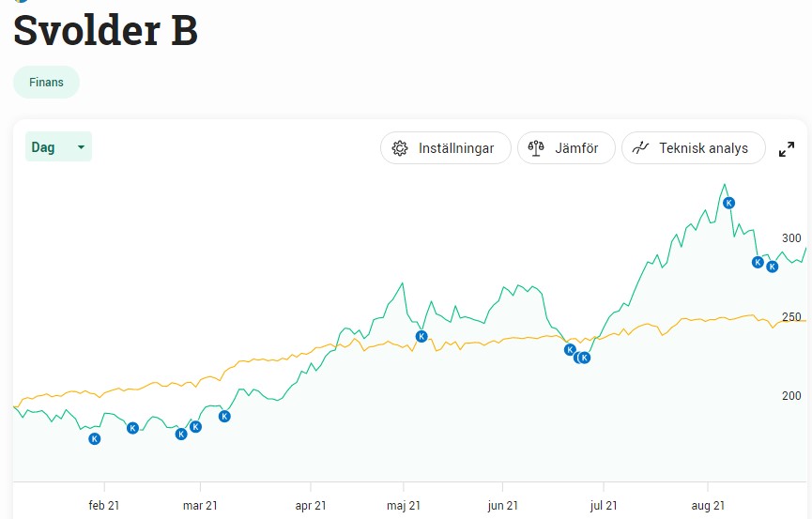Click the aug 21 x-axis label
This screenshot has height=519, width=812.
(706, 506)
